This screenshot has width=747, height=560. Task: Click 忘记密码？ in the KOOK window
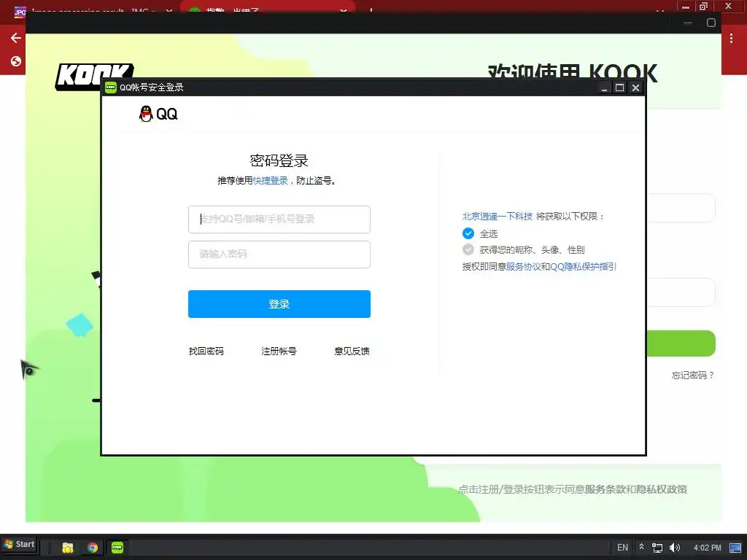click(693, 376)
